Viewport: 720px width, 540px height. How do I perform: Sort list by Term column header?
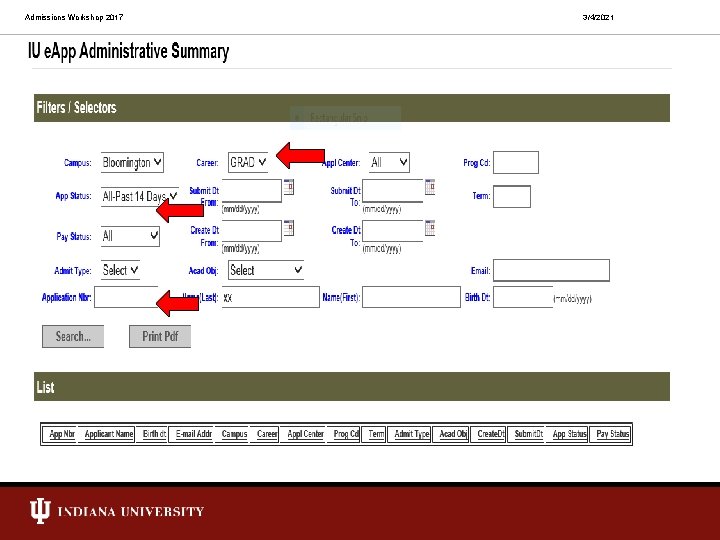(x=376, y=434)
